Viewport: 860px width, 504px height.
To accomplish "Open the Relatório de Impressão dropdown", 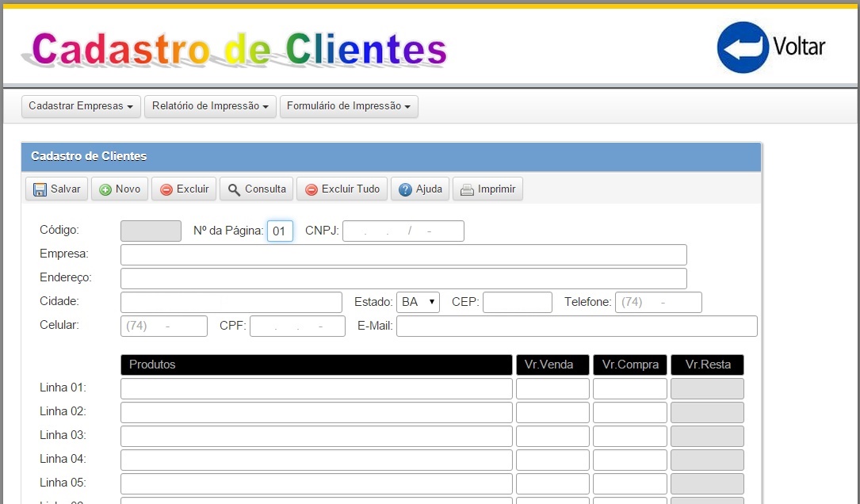I will (x=210, y=106).
